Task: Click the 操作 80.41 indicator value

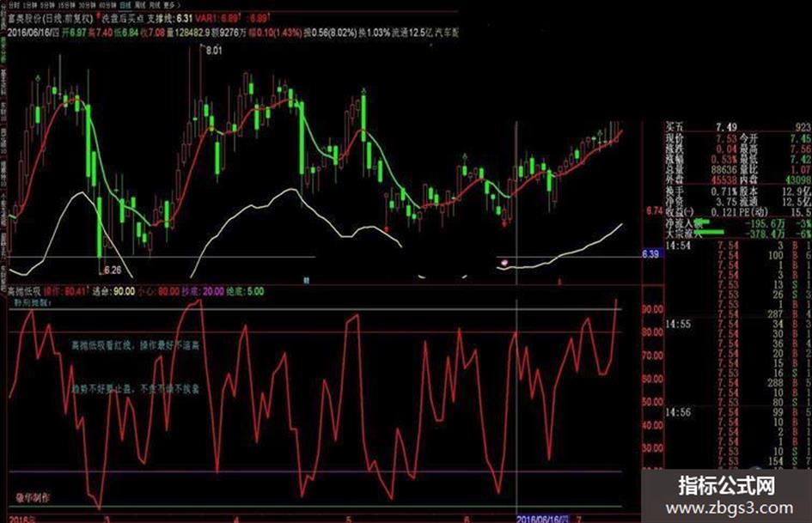Action: (x=65, y=291)
